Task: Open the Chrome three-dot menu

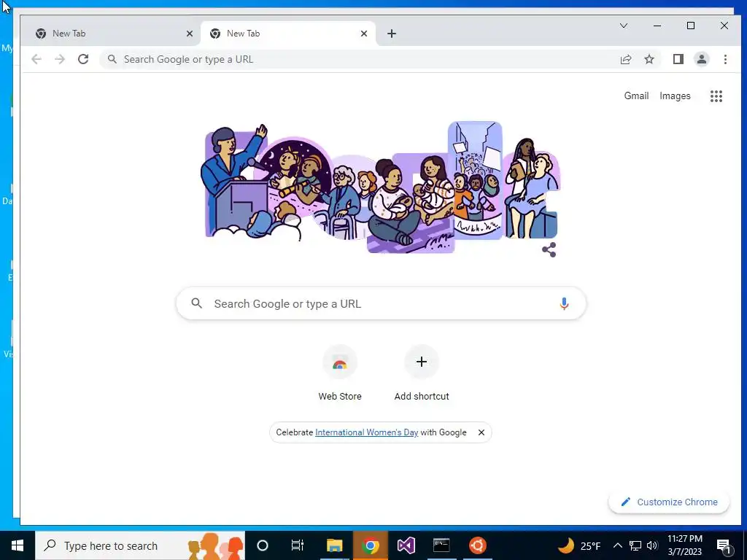Action: click(725, 59)
